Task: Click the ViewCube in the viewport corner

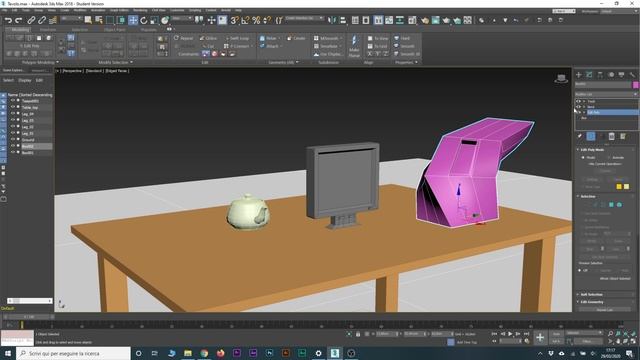Action: coord(561,78)
